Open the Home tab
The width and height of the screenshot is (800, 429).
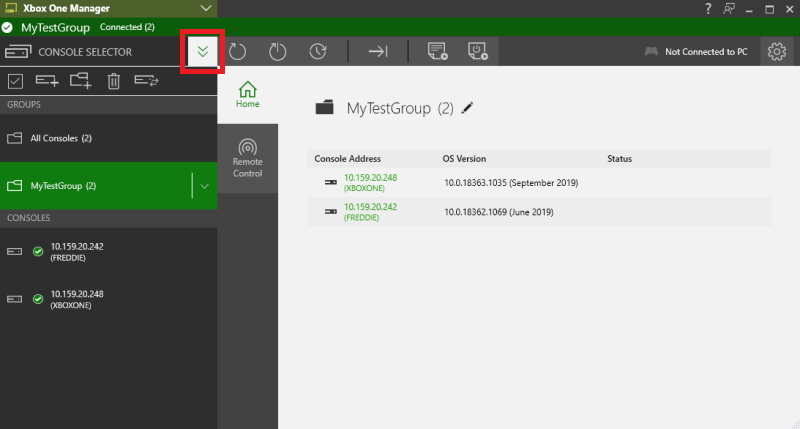(247, 95)
